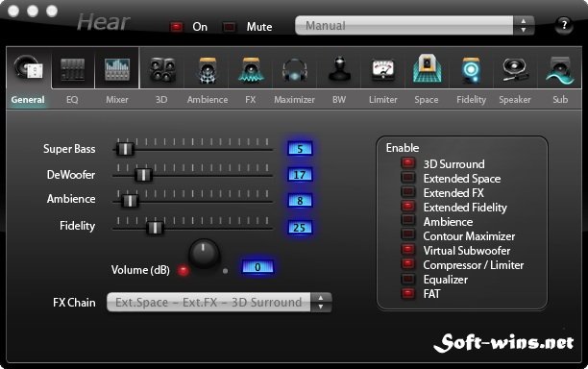Screen dimensions: 588x369
Task: Click the Volume dB value field
Action: pos(257,267)
